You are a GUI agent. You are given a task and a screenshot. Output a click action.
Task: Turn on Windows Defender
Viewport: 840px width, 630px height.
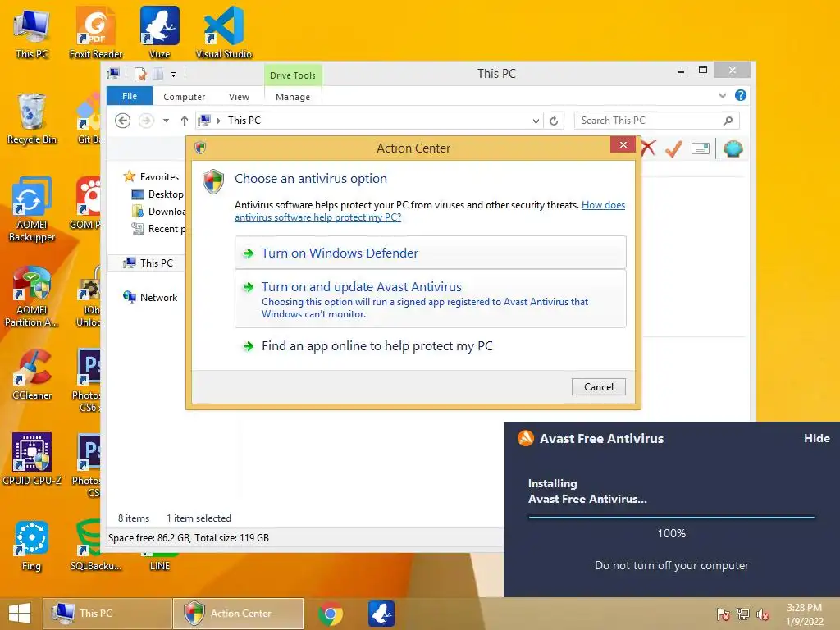coord(430,253)
